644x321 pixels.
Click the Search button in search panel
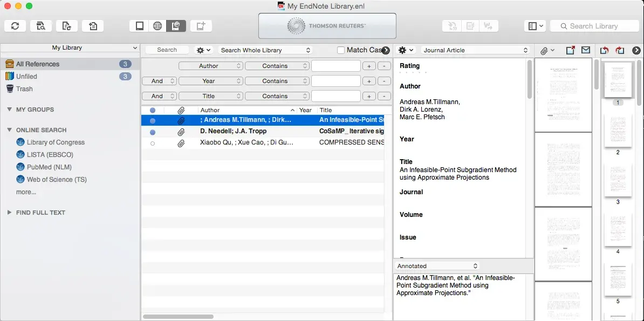coord(167,50)
